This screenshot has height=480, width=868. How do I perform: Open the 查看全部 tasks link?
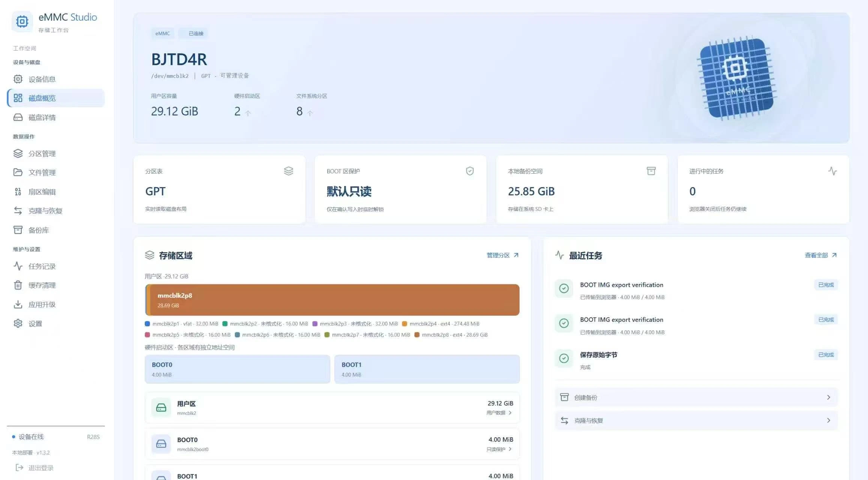821,255
